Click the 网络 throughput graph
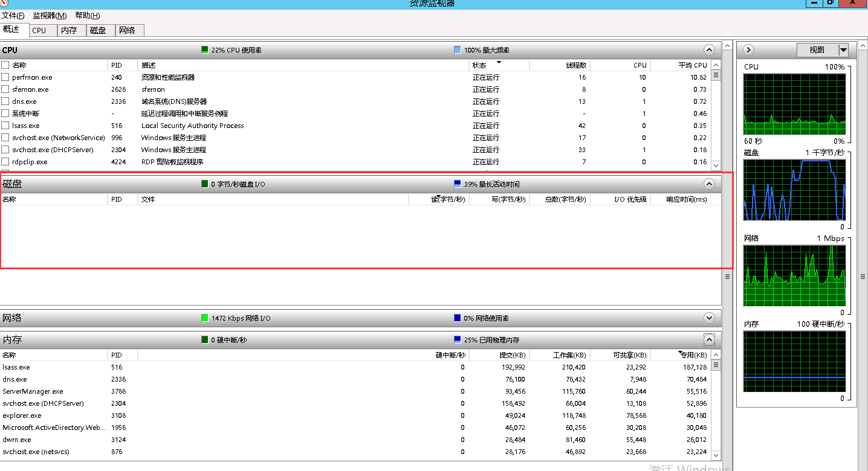Image resolution: width=868 pixels, height=471 pixels. coord(795,275)
